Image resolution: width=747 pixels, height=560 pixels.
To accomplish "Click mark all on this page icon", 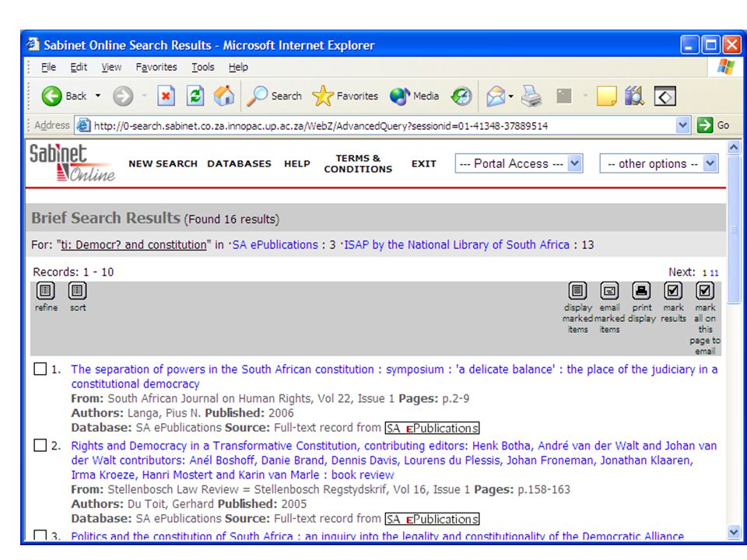I will [705, 290].
